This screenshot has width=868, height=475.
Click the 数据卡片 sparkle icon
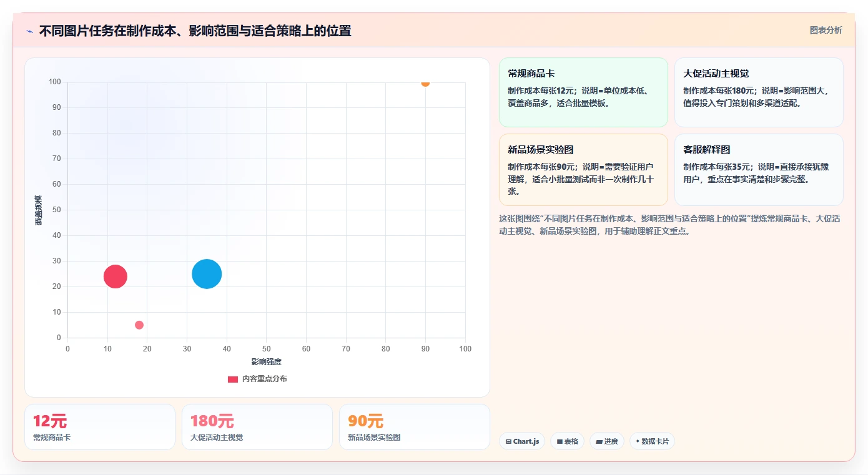[x=638, y=441]
